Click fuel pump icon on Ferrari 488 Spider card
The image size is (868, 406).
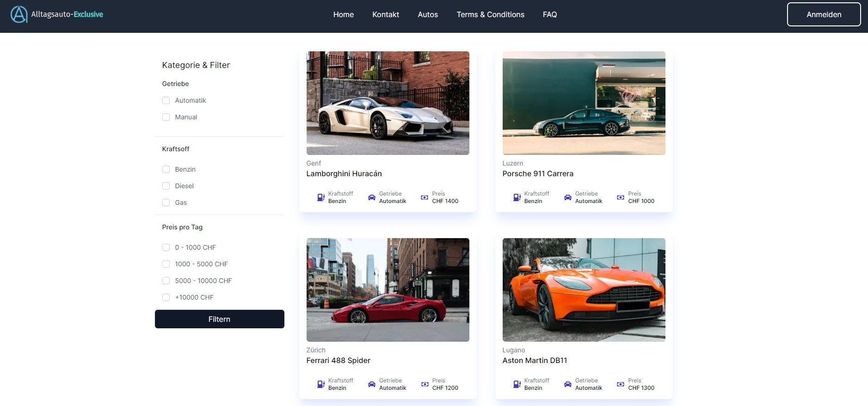coord(320,384)
